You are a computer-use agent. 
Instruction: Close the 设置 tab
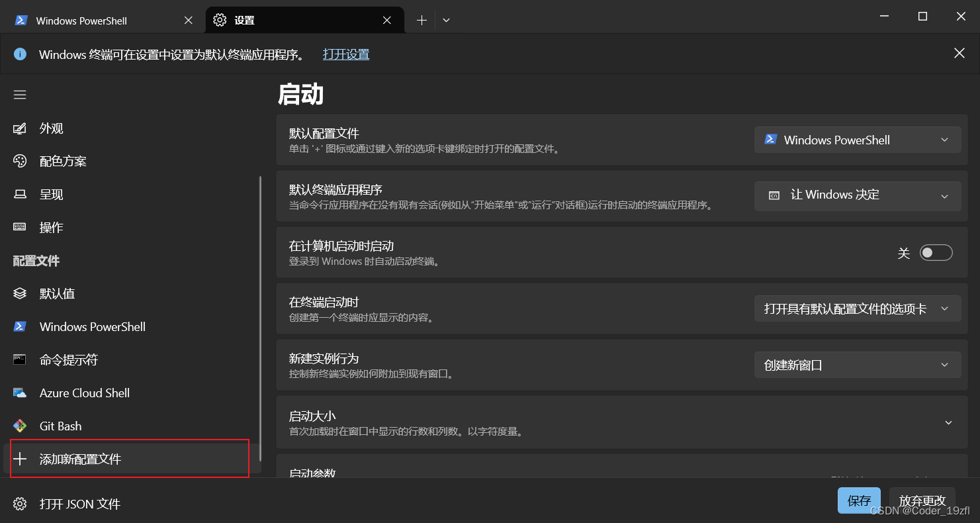387,21
